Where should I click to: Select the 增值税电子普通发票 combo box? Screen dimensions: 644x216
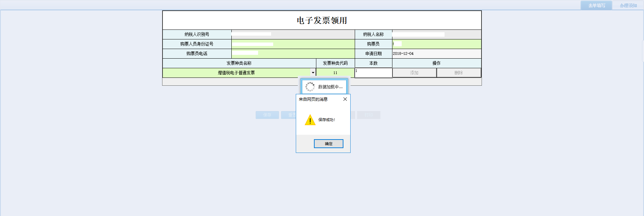click(x=236, y=73)
